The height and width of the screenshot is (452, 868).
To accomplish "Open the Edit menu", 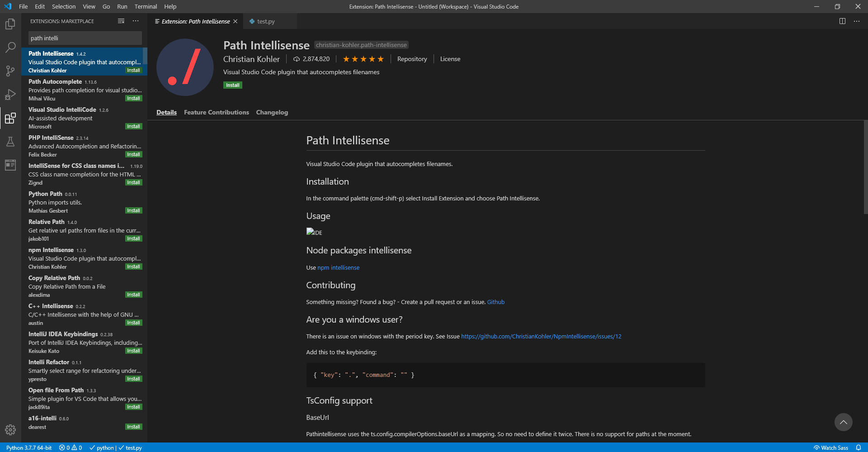I will pos(40,6).
